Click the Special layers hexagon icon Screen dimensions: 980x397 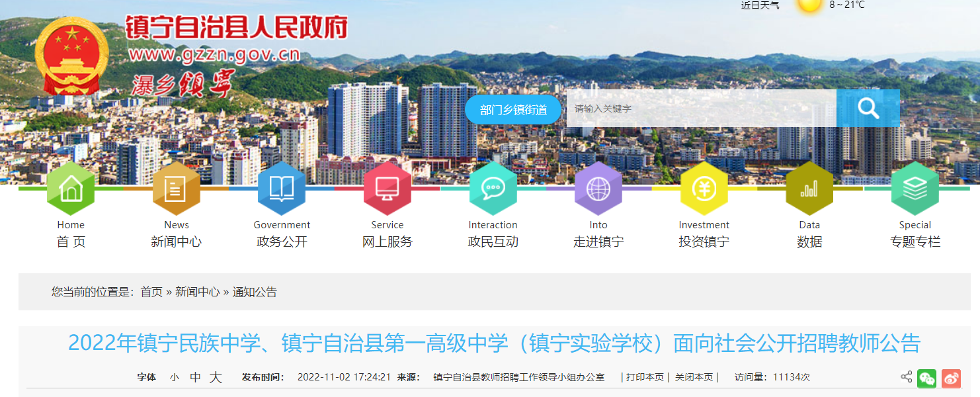point(915,189)
